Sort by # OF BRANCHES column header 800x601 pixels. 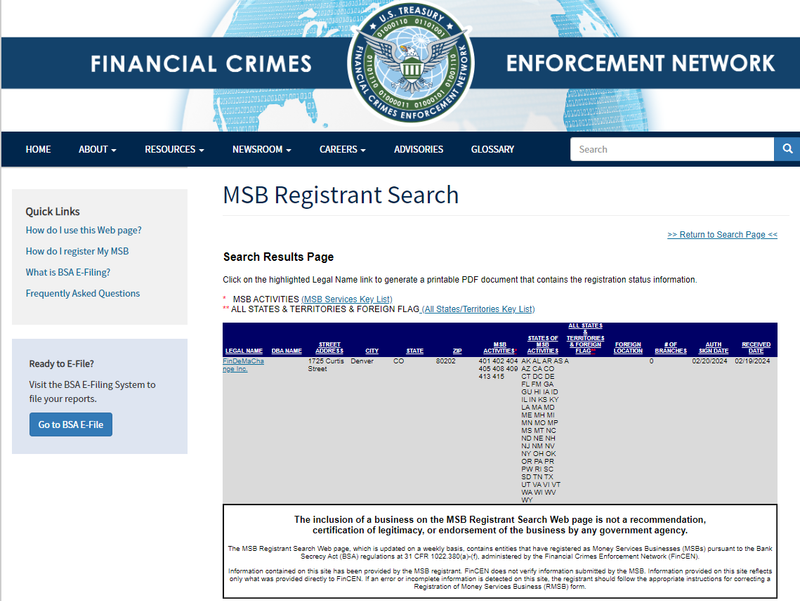point(671,348)
